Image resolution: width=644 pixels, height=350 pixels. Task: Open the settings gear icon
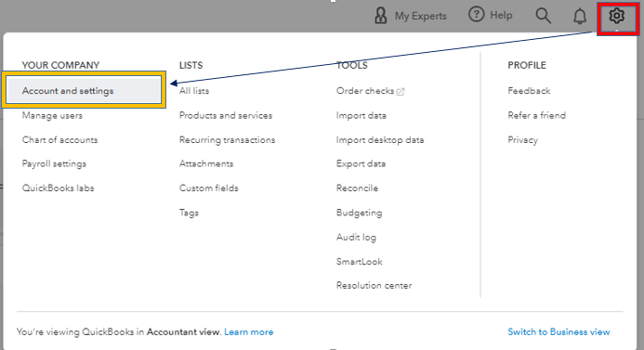tap(616, 16)
